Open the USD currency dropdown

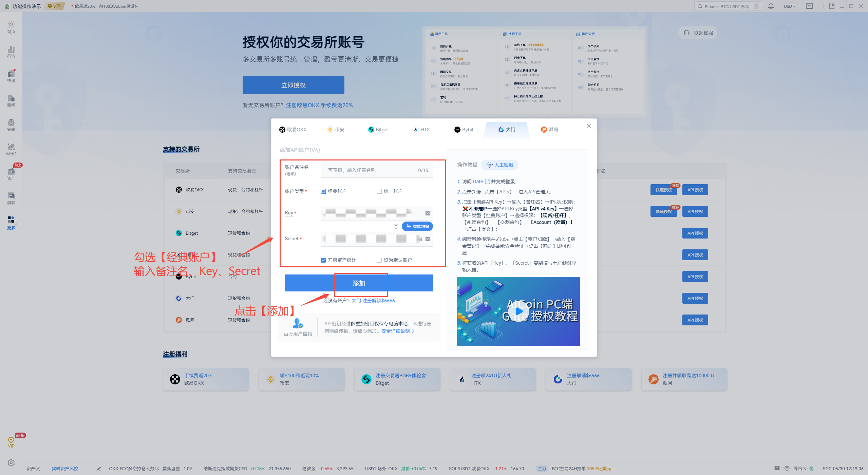tap(790, 6)
